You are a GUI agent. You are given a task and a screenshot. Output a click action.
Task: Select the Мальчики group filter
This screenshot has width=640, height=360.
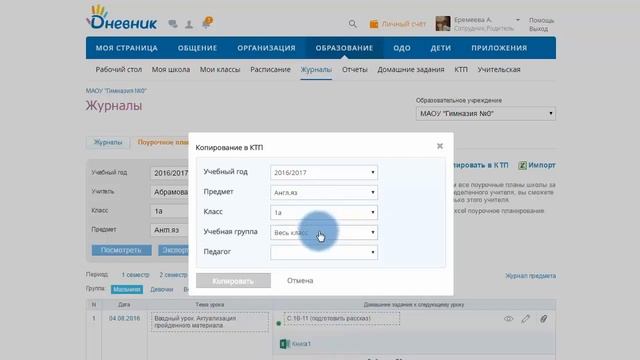pos(127,289)
